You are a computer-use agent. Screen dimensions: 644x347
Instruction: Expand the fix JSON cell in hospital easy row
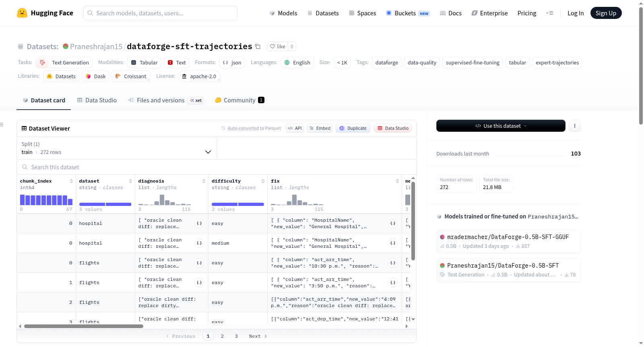393,223
